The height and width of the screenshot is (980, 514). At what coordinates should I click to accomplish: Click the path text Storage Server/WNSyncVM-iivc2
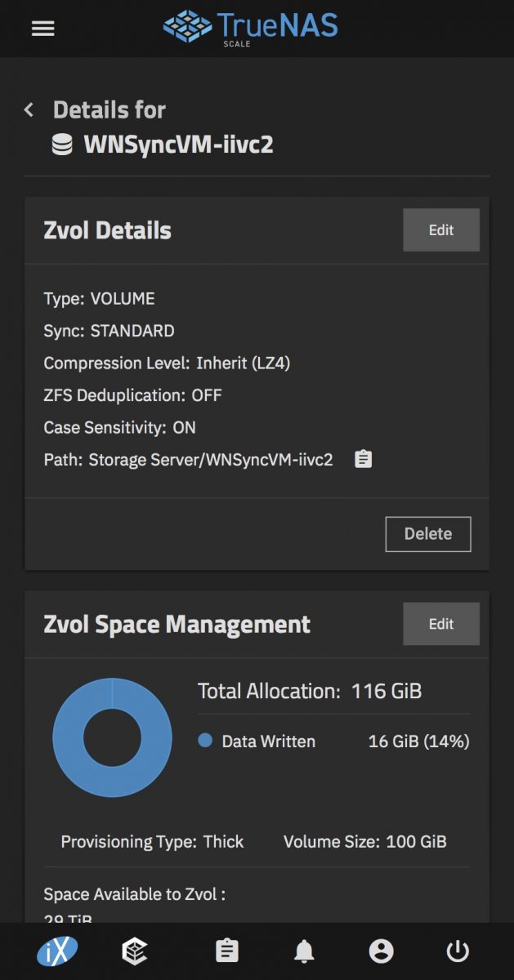211,460
